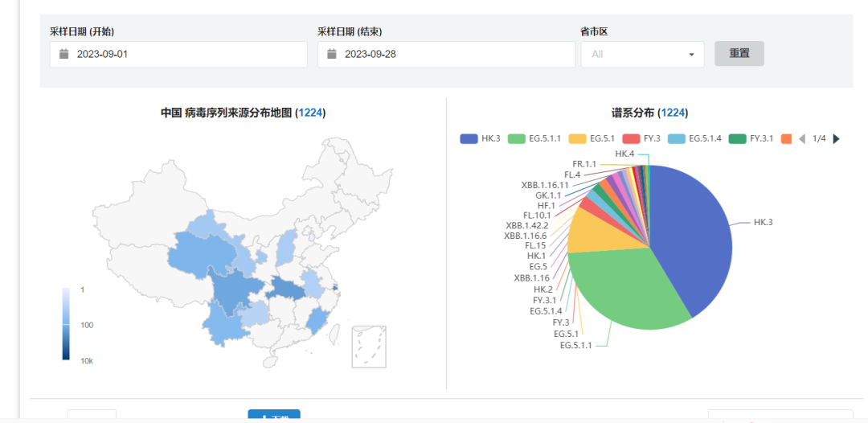Image resolution: width=868 pixels, height=423 pixels.
Task: Click the 1/4 legend page indicator
Action: point(819,139)
